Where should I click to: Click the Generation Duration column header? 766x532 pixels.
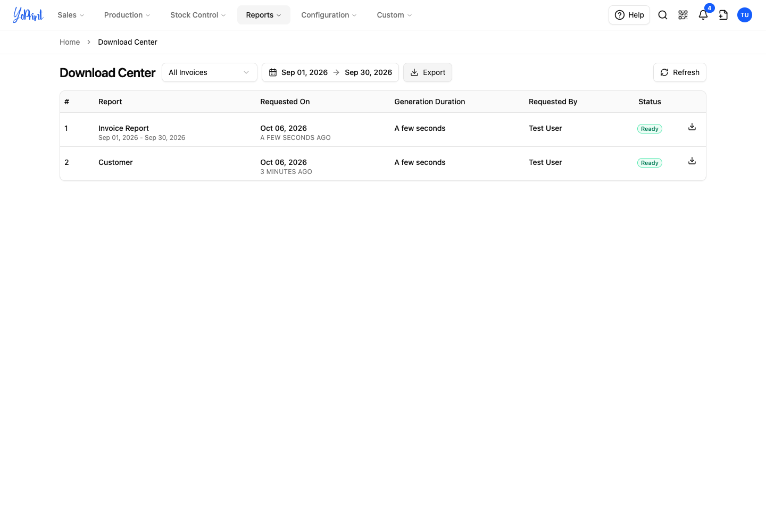[x=430, y=102]
